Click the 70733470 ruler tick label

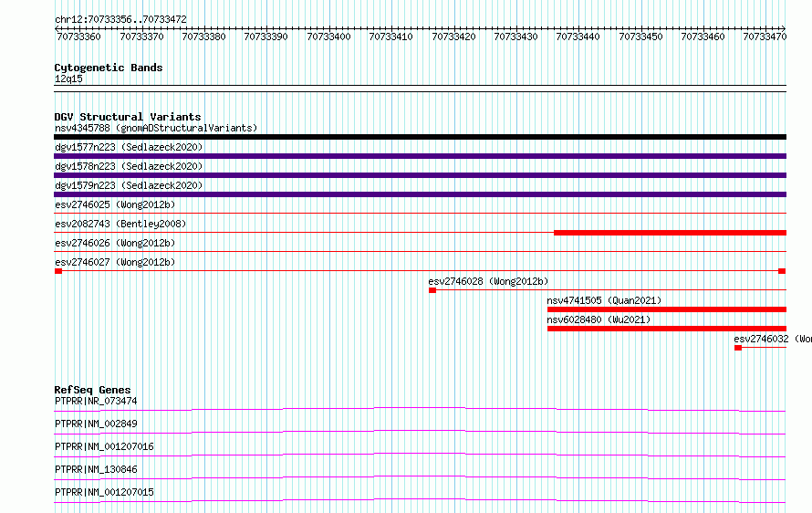click(765, 37)
